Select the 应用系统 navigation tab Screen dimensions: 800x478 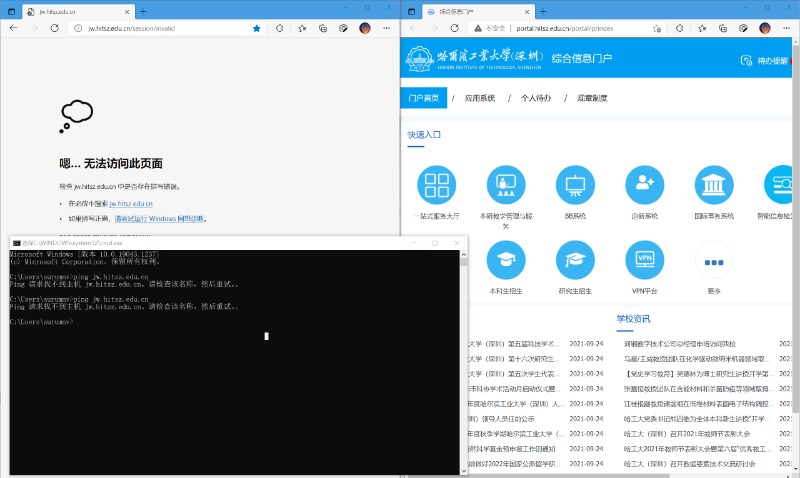click(480, 98)
